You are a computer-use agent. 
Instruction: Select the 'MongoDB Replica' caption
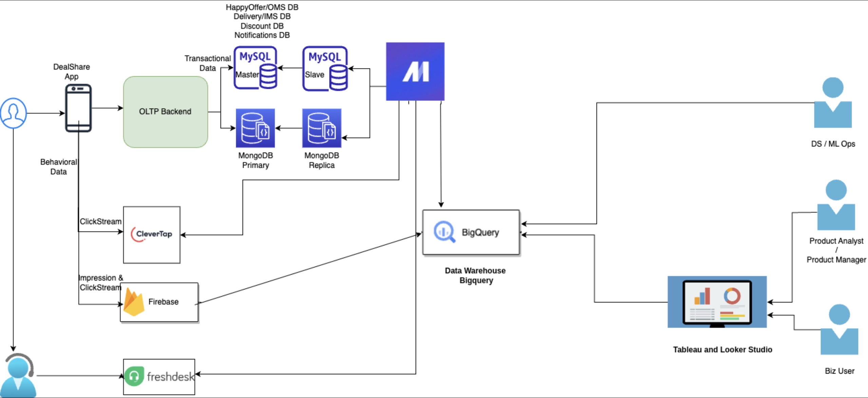point(322,160)
